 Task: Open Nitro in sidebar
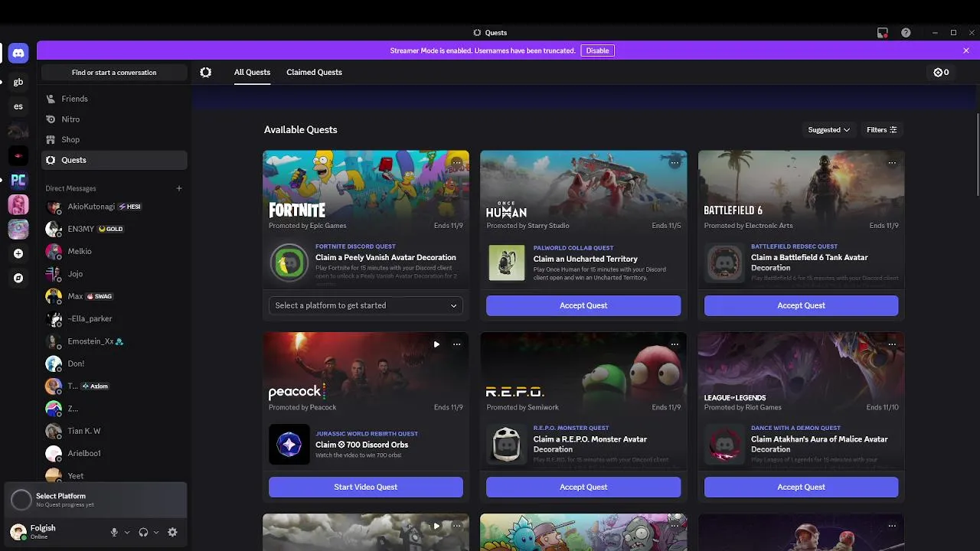pos(114,119)
